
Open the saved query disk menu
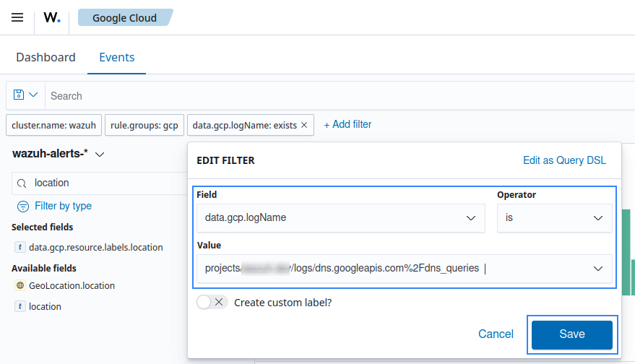pyautogui.click(x=26, y=95)
